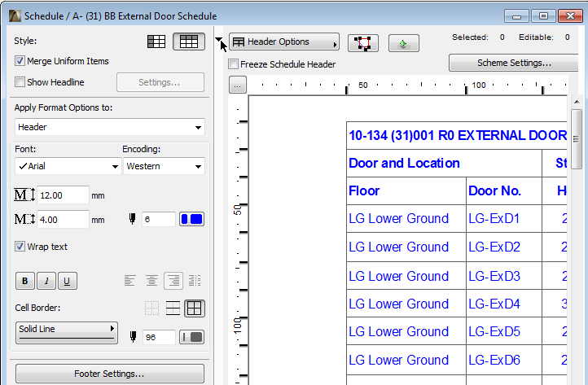Open Footer Settings...

click(x=109, y=374)
